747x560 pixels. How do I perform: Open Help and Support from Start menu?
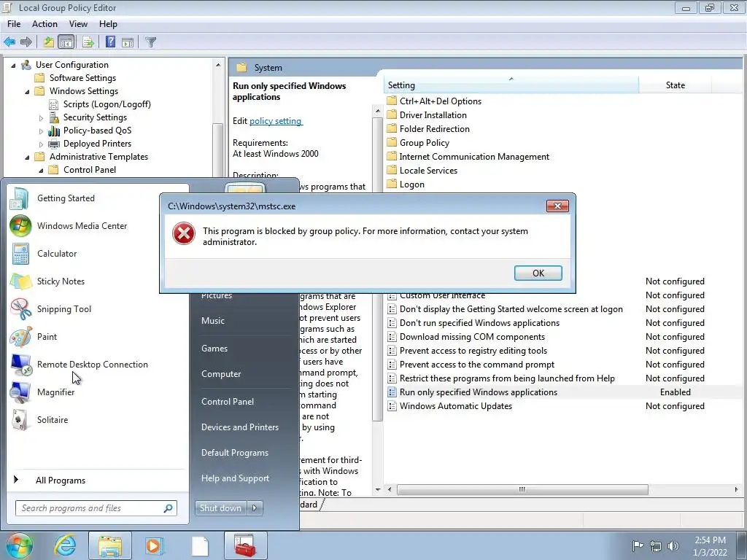(x=235, y=478)
